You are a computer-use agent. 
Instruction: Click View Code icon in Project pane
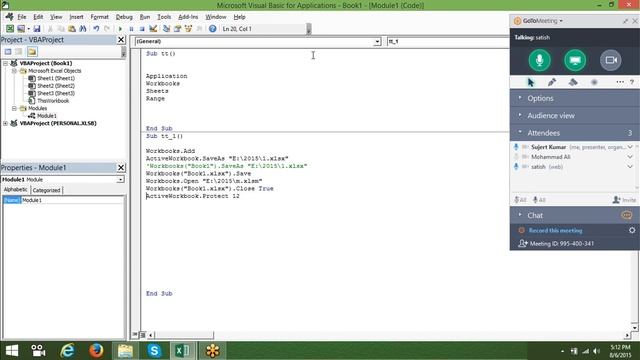coord(8,51)
